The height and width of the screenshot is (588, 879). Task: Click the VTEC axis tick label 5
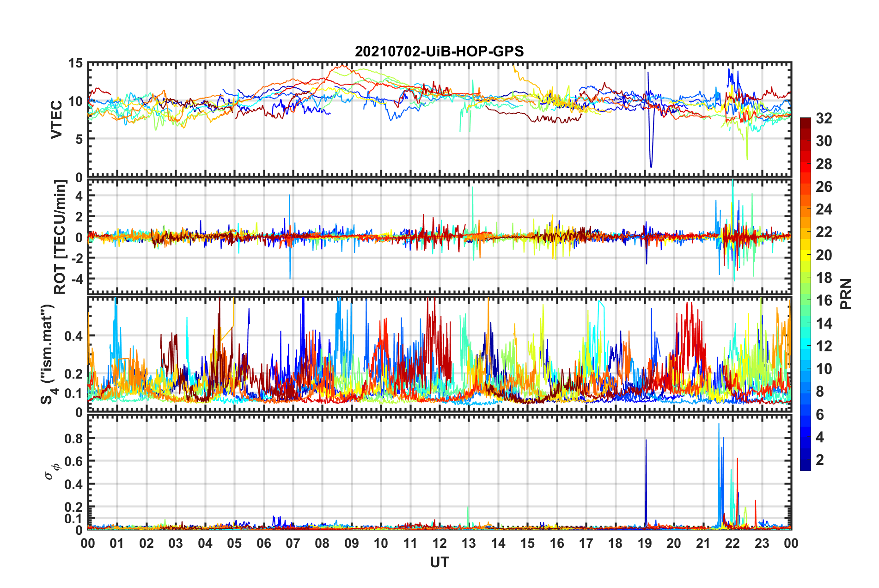tap(79, 139)
